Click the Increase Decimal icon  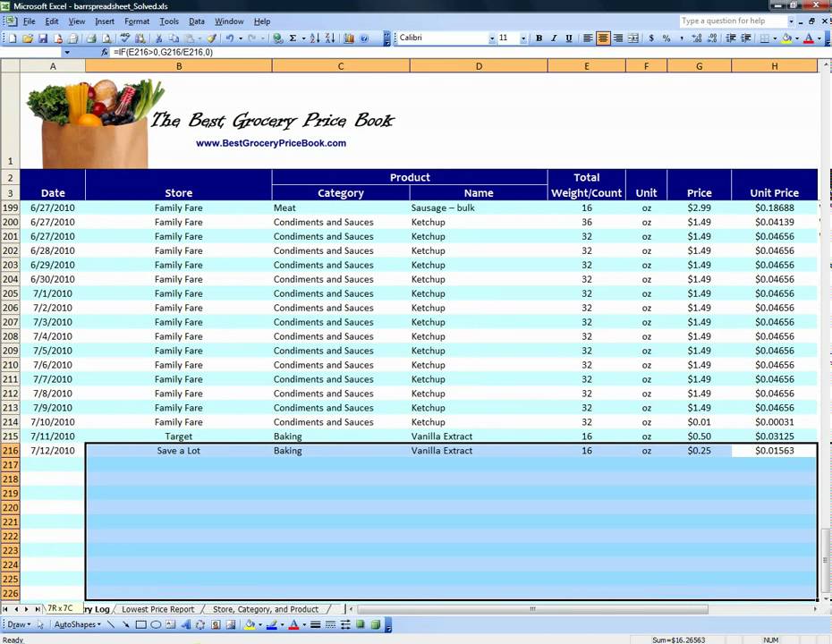point(697,38)
